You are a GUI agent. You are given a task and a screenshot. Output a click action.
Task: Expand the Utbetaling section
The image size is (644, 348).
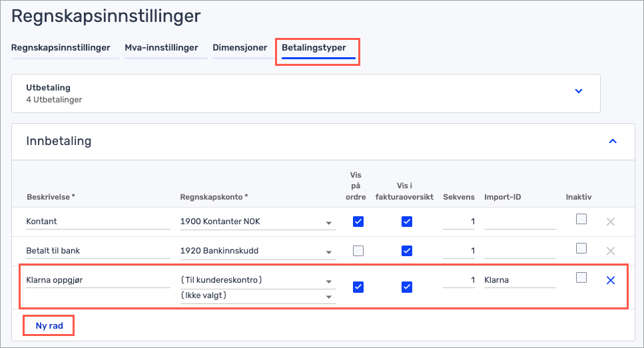(x=578, y=91)
